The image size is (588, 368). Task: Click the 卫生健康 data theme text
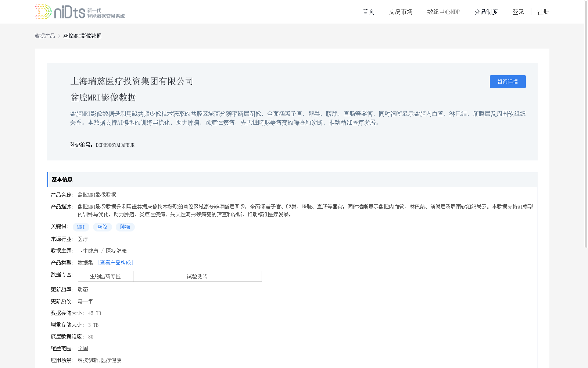[88, 251]
